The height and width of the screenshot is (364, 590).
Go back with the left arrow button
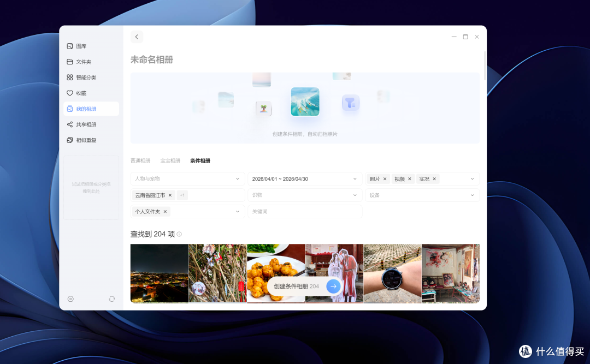(137, 37)
